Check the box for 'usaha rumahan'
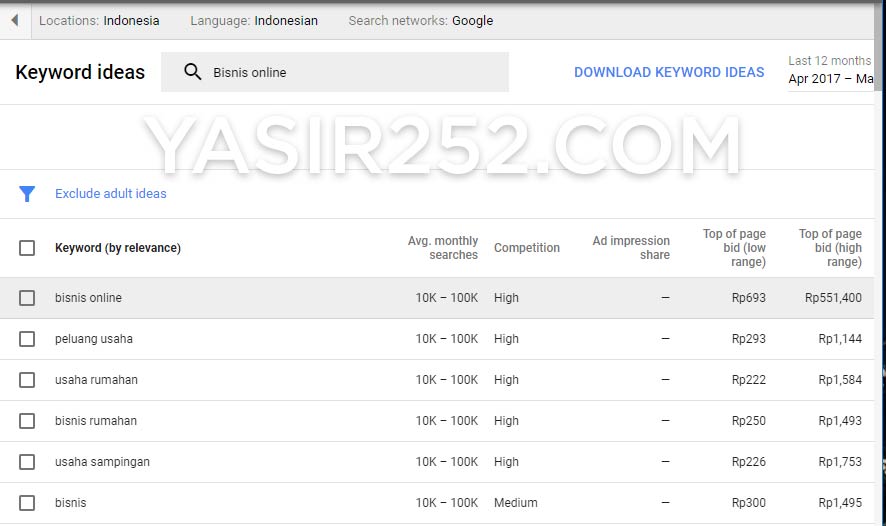This screenshot has width=886, height=526. coord(27,380)
